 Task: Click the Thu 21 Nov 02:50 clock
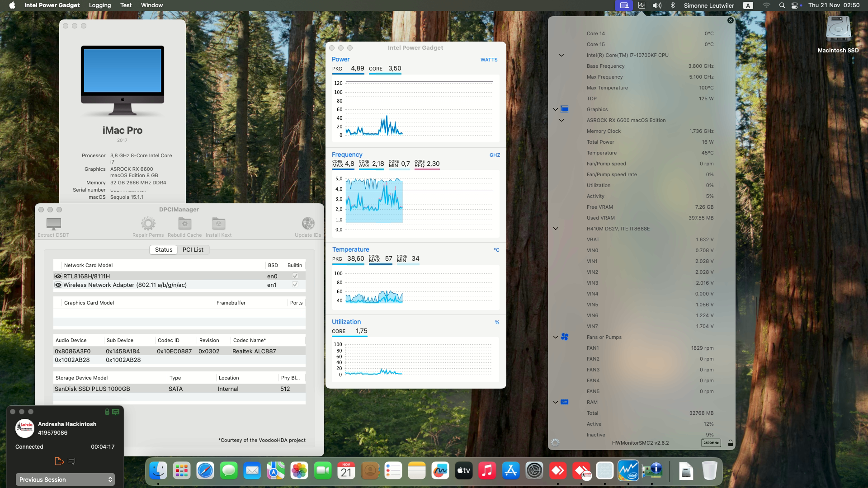[834, 5]
